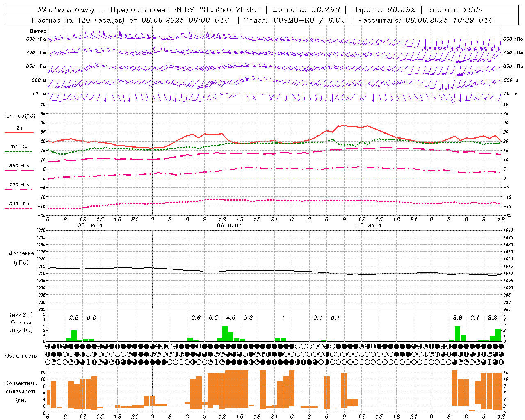
Task: Click the 3.9 precipitation amount
Action: (x=457, y=317)
